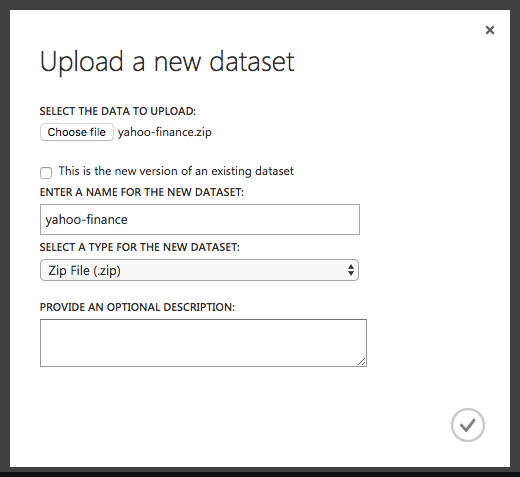Confirm upload with the checkmark button
This screenshot has width=520, height=477.
pos(468,425)
